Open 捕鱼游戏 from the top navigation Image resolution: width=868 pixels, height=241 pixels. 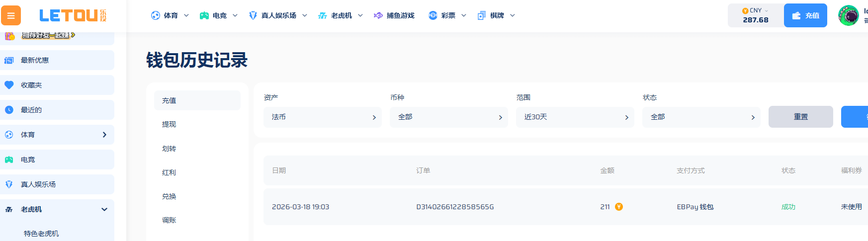coord(401,15)
